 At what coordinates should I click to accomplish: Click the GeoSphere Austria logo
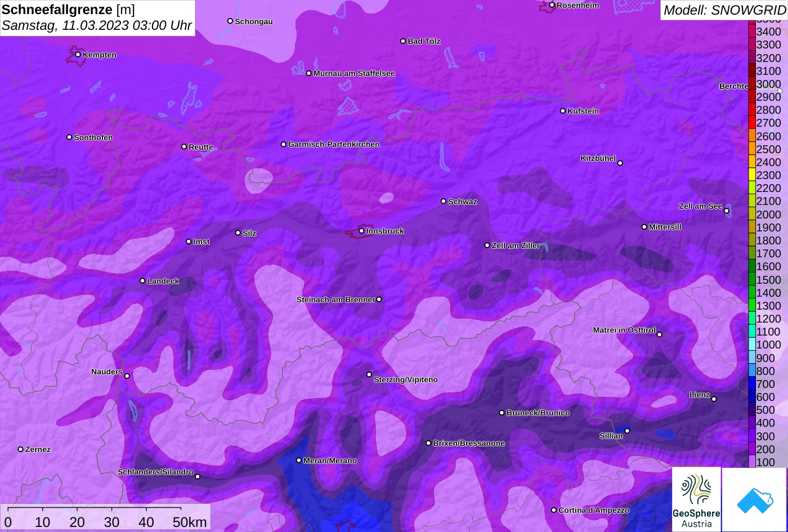tap(696, 499)
